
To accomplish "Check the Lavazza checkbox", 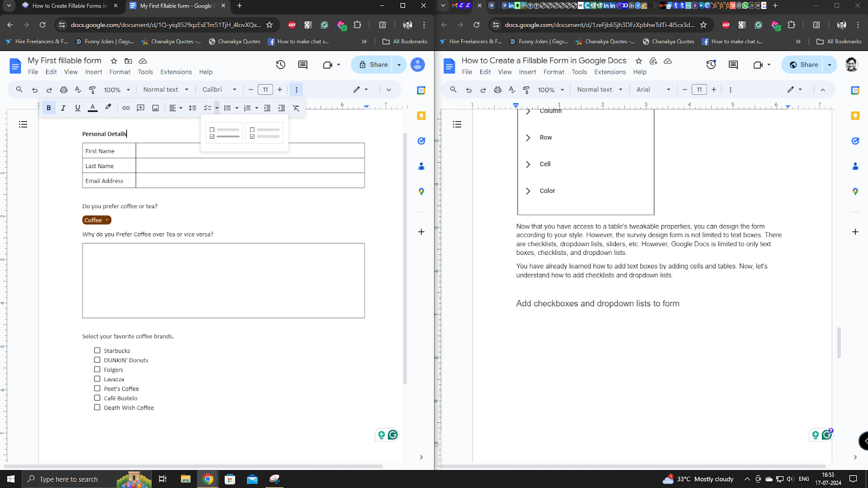I will 97,378.
